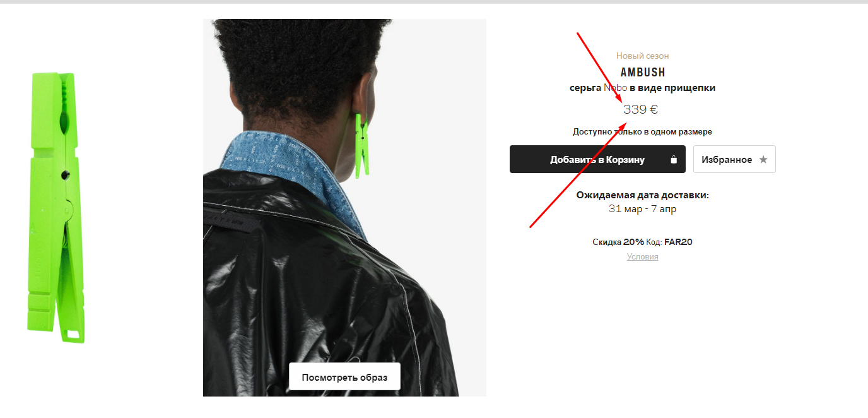Click the Скидка 20% text
This screenshot has height=418, width=868.
point(618,242)
